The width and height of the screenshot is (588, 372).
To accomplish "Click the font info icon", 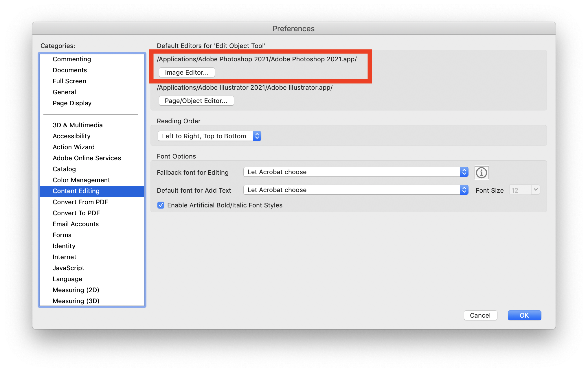I will click(x=482, y=173).
